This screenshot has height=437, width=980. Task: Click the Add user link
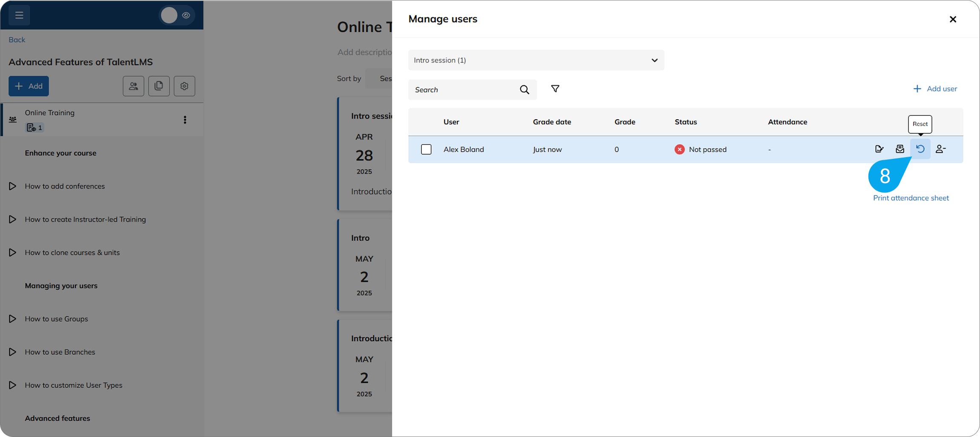935,89
